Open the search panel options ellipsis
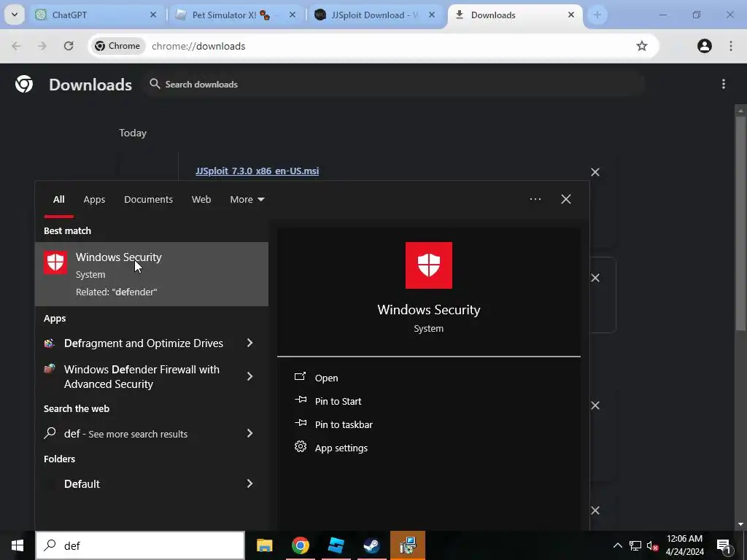 point(535,199)
